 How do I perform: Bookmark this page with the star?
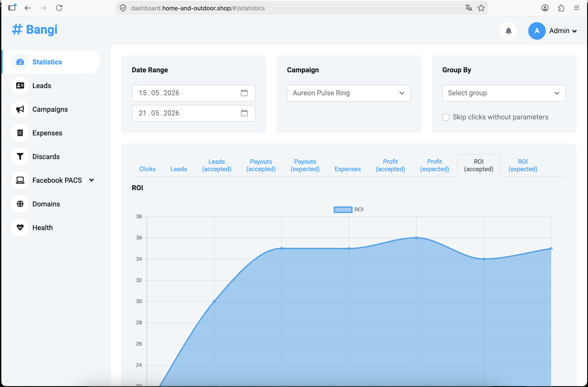(x=481, y=8)
